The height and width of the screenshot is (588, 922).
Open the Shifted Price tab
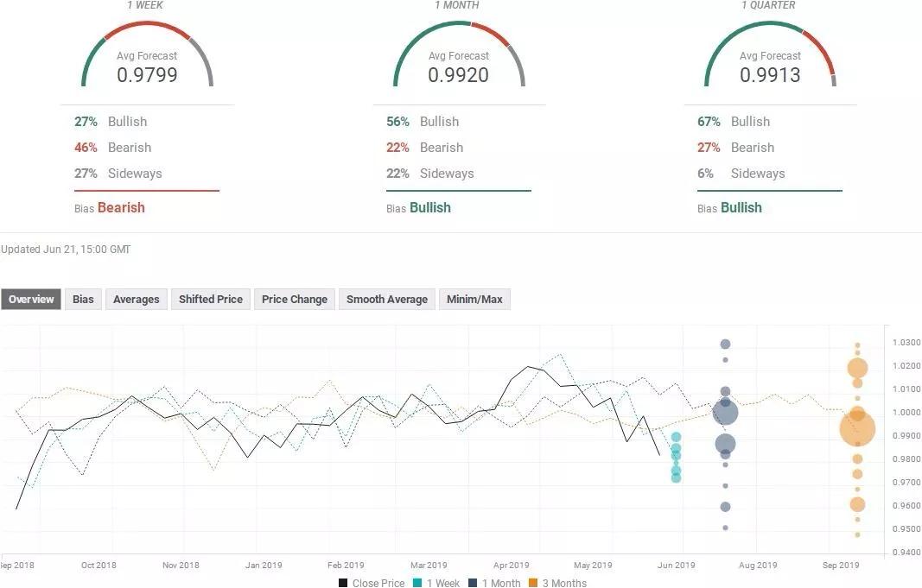(210, 300)
